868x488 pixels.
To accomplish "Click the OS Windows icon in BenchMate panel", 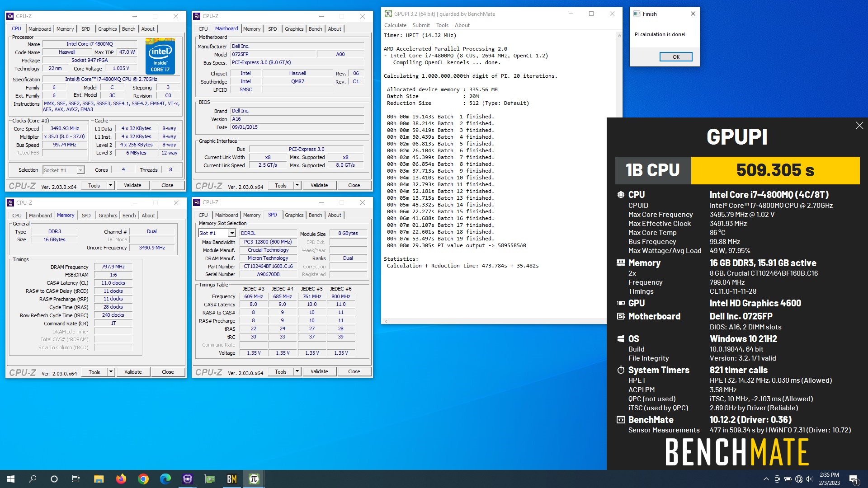I will [x=621, y=339].
